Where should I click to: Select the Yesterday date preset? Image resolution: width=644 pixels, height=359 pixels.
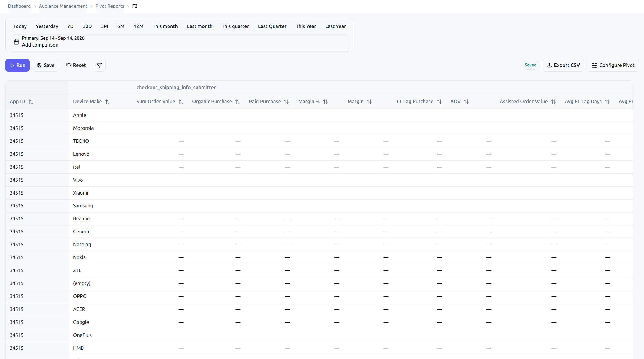click(47, 26)
